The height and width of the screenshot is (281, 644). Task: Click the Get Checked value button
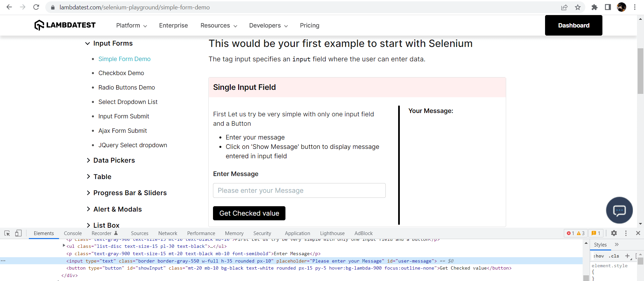pyautogui.click(x=249, y=213)
